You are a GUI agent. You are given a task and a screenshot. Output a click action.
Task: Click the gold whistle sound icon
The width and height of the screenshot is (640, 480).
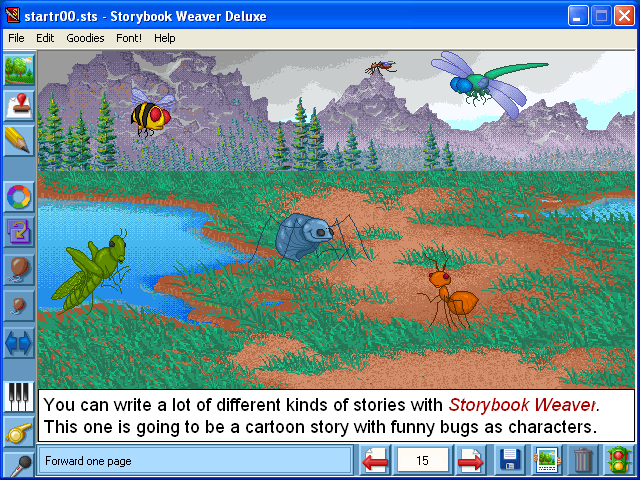[19, 433]
